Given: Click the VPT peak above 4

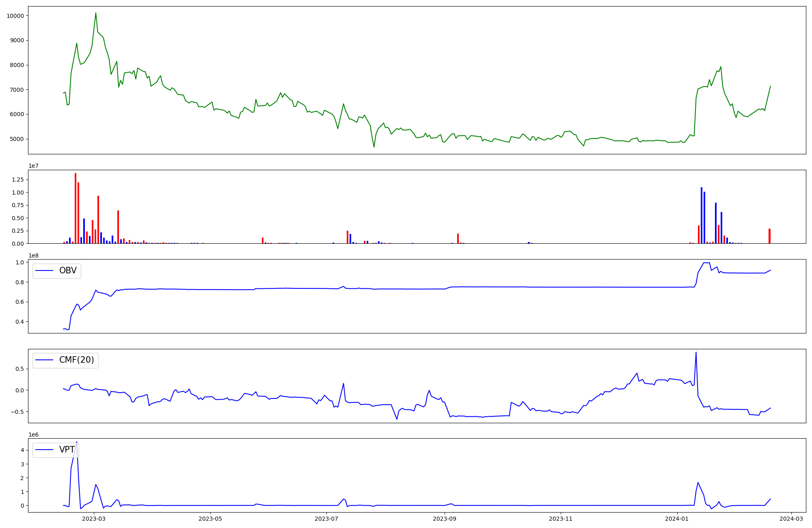Looking at the screenshot, I should [77, 442].
